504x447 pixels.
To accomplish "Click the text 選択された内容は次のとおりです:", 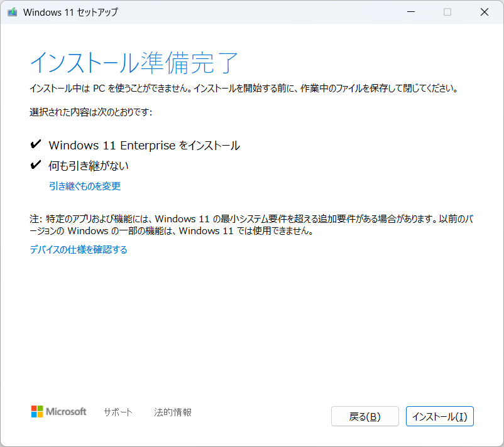I will pos(91,112).
